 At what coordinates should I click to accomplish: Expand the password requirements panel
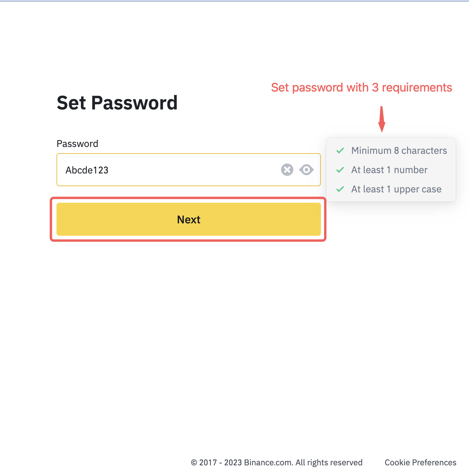coord(391,170)
